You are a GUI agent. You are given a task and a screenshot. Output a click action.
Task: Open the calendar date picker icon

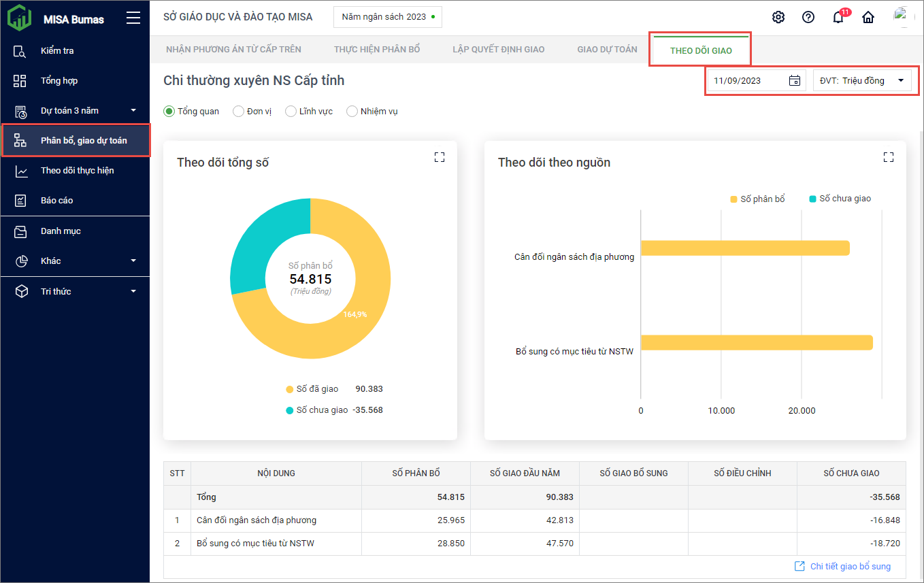click(794, 80)
